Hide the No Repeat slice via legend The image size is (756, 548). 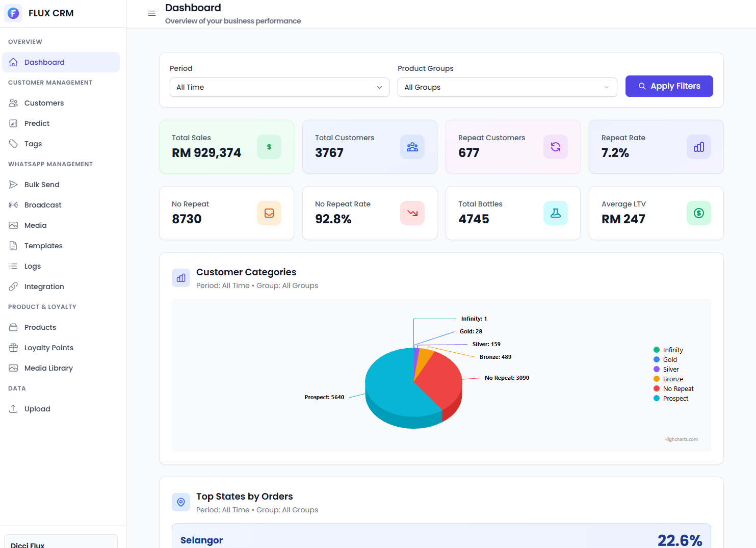click(x=677, y=388)
